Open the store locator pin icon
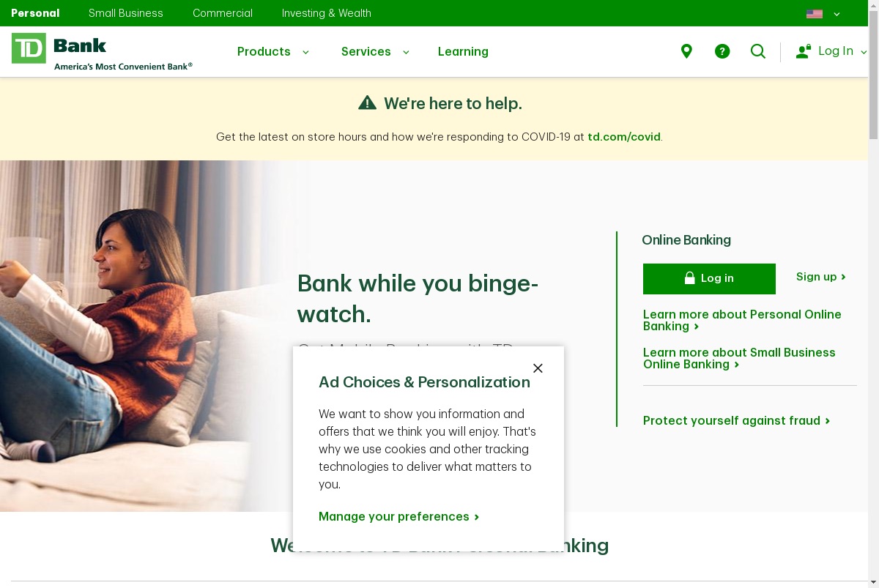Viewport: 879px width, 588px height. 686,51
